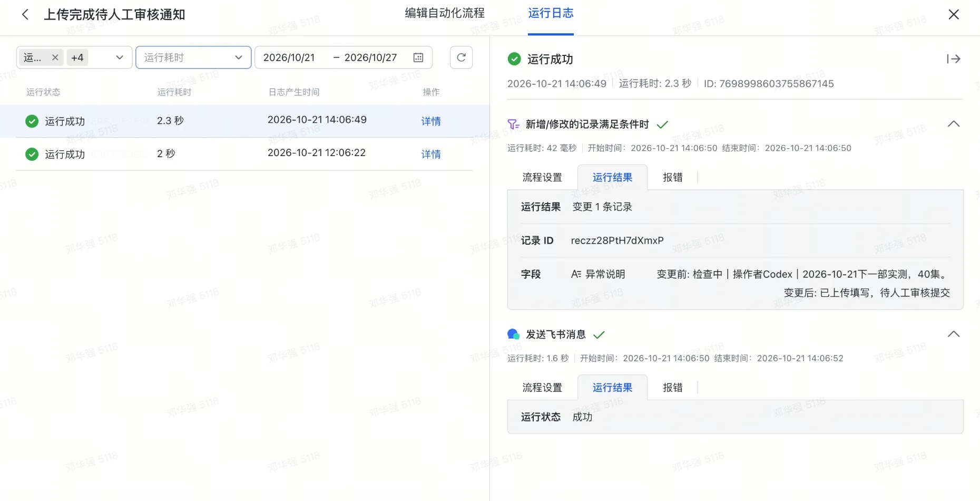This screenshot has width=980, height=501.
Task: Click the green check next to 发送飞书消息
Action: 599,335
